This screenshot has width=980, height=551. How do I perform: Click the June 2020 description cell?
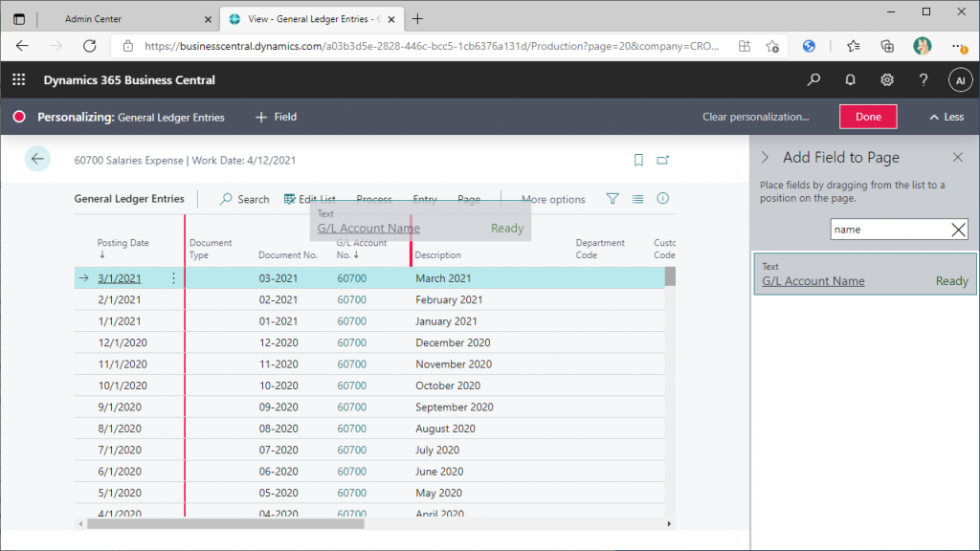(x=439, y=472)
